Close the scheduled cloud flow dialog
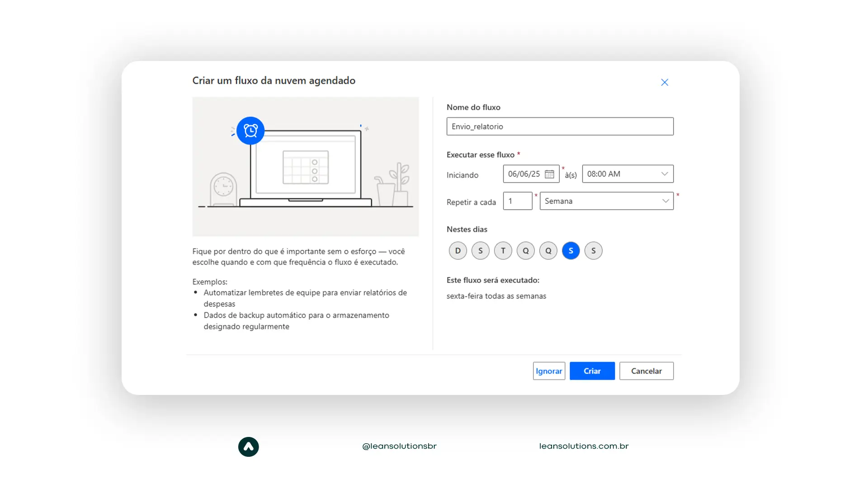This screenshot has width=868, height=488. coord(664,82)
